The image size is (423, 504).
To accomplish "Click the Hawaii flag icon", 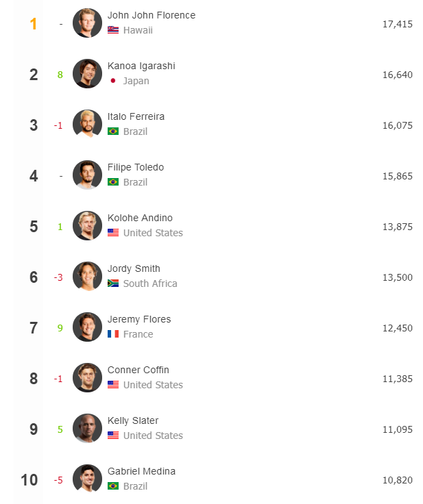I will (113, 30).
